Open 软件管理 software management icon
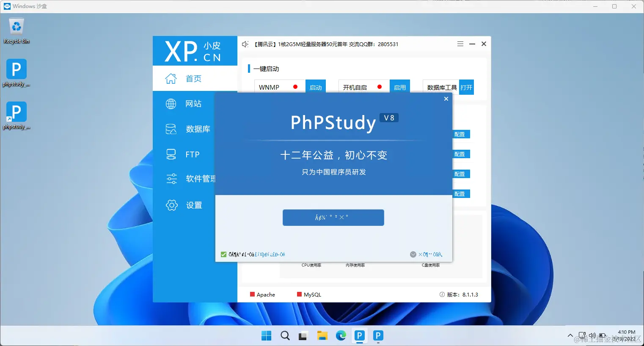Viewport: 644px width, 346px height. [x=171, y=178]
